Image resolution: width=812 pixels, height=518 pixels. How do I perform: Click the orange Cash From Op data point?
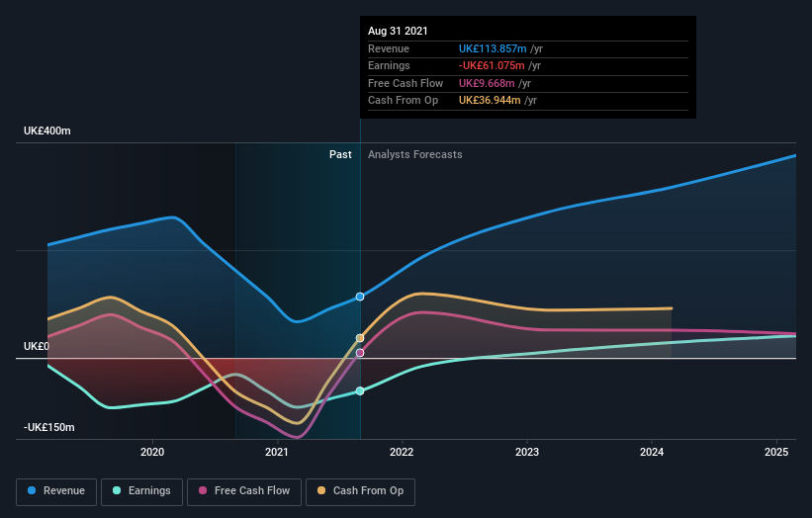pyautogui.click(x=360, y=338)
